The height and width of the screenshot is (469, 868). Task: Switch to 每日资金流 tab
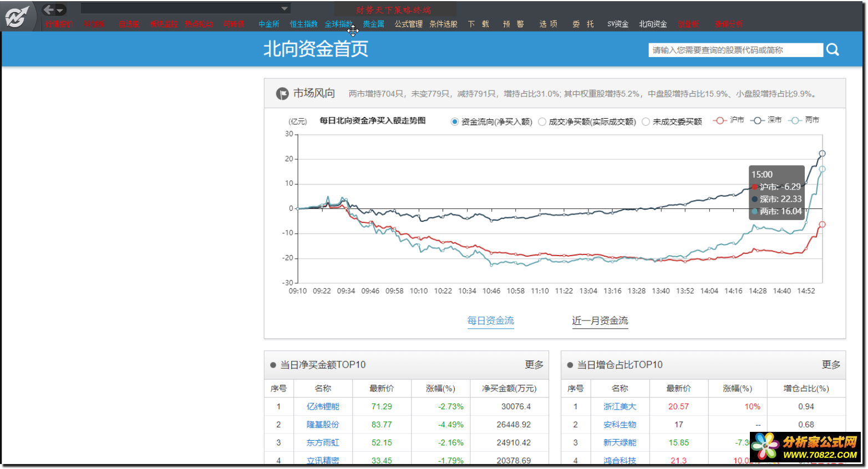point(490,321)
